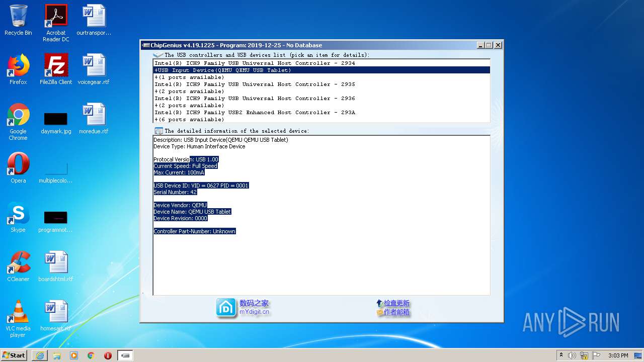Click the network tray icon
644x362 pixels.
584,355
